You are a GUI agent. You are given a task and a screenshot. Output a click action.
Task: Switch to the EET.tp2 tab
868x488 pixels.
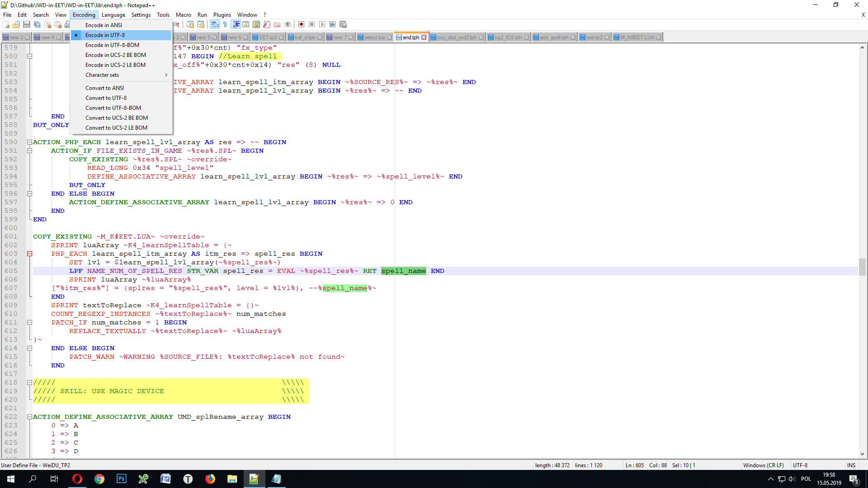(x=268, y=38)
